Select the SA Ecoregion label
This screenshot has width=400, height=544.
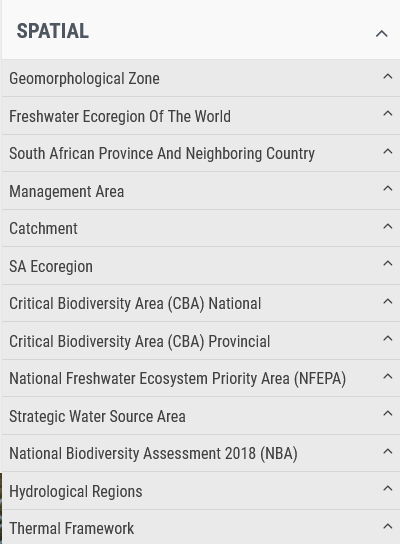(x=51, y=266)
